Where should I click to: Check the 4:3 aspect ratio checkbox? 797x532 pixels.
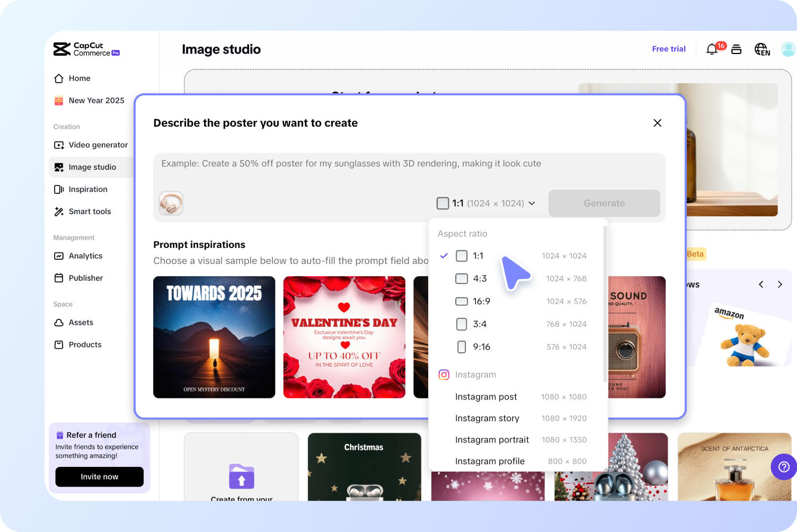click(x=461, y=278)
